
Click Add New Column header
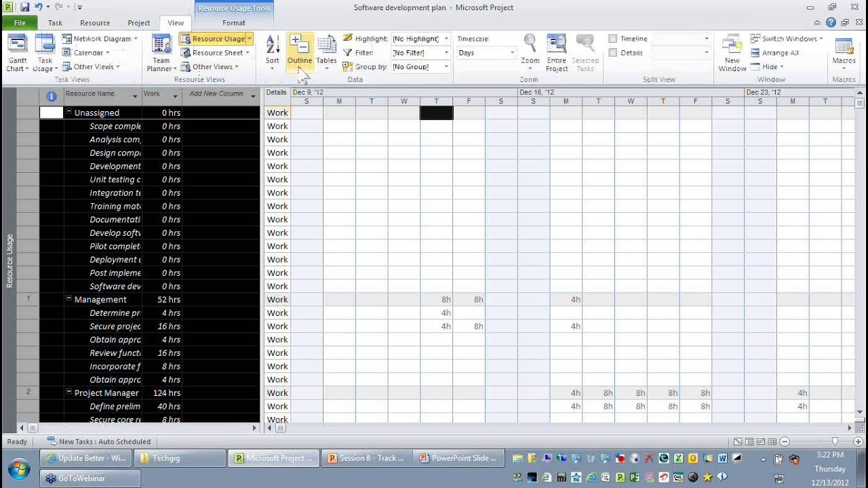tap(220, 96)
